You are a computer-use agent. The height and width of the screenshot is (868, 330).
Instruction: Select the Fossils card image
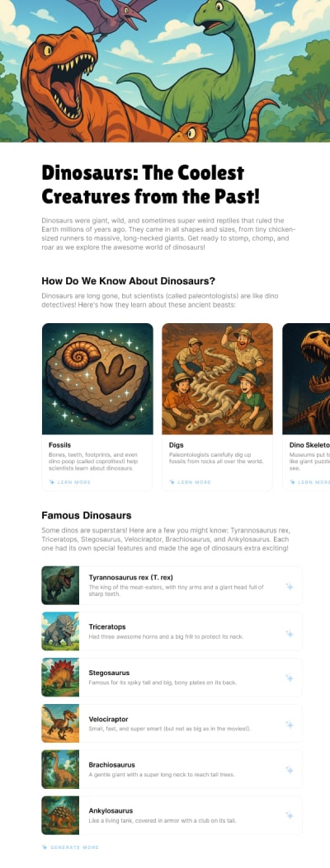click(97, 378)
